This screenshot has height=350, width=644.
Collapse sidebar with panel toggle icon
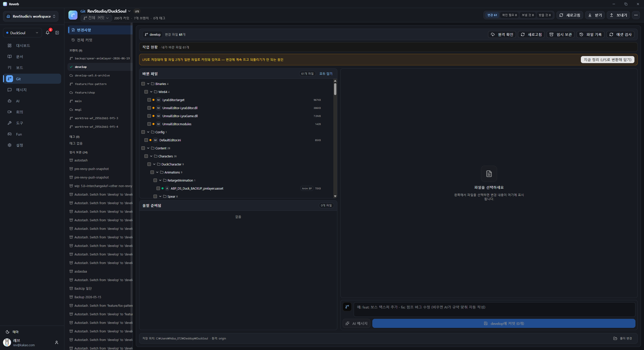coord(57,33)
